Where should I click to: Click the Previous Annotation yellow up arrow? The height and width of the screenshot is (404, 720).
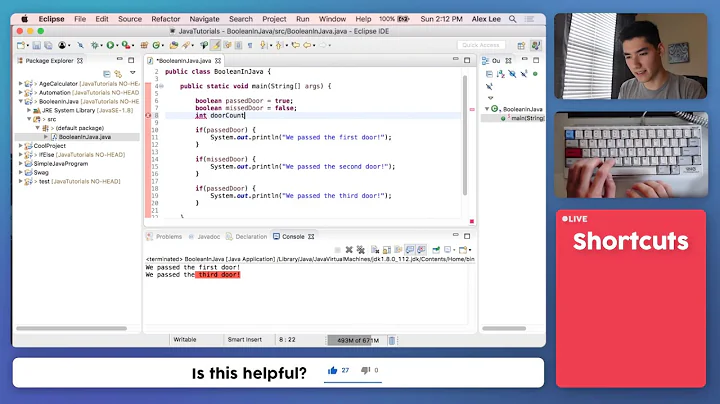[279, 45]
